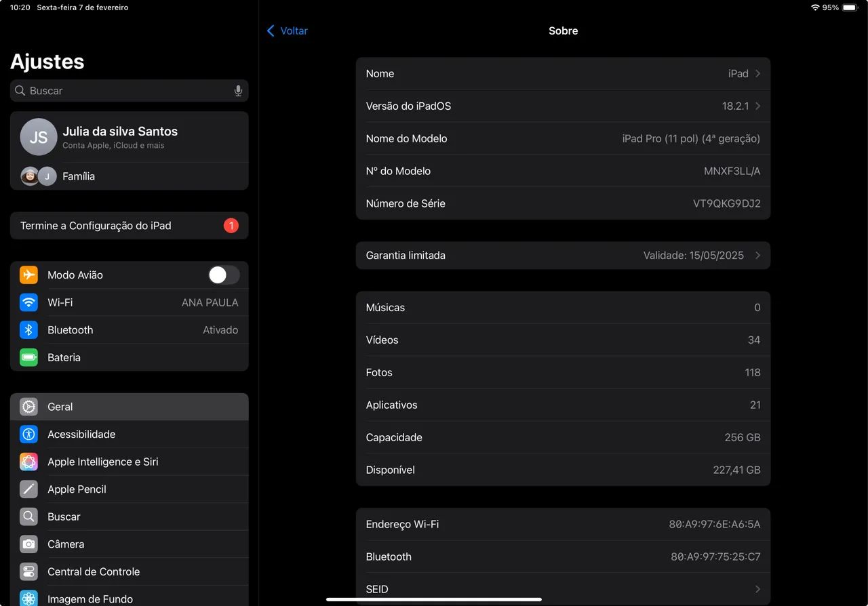This screenshot has height=606, width=868.
Task: Tap the Ajustes heading
Action: click(47, 62)
